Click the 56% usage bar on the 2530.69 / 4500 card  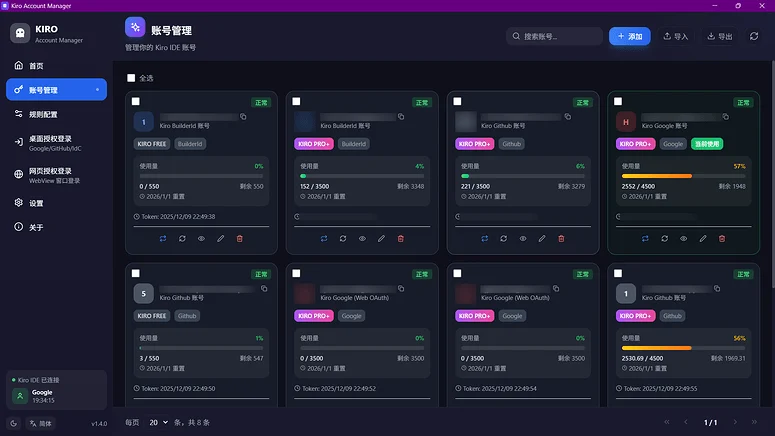pyautogui.click(x=684, y=348)
